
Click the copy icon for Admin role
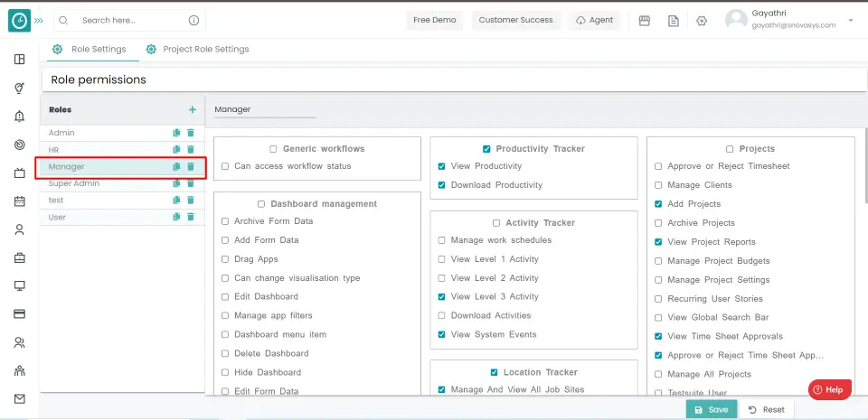tap(176, 133)
